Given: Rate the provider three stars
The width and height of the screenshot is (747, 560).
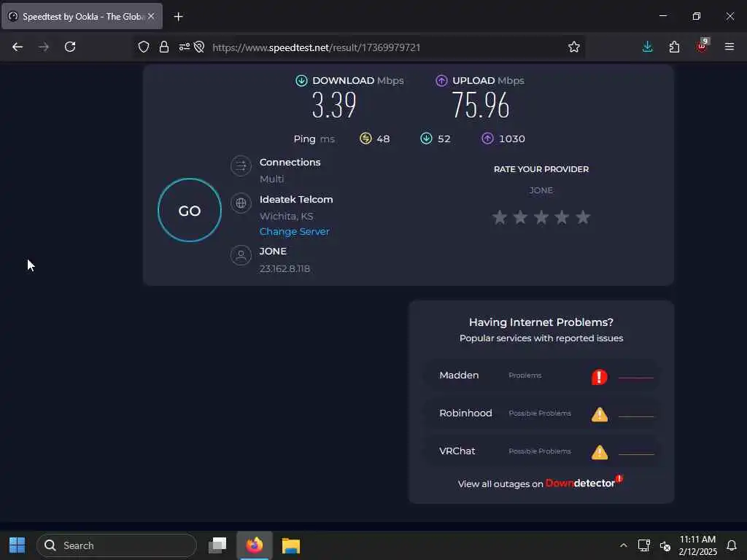Looking at the screenshot, I should pyautogui.click(x=541, y=217).
